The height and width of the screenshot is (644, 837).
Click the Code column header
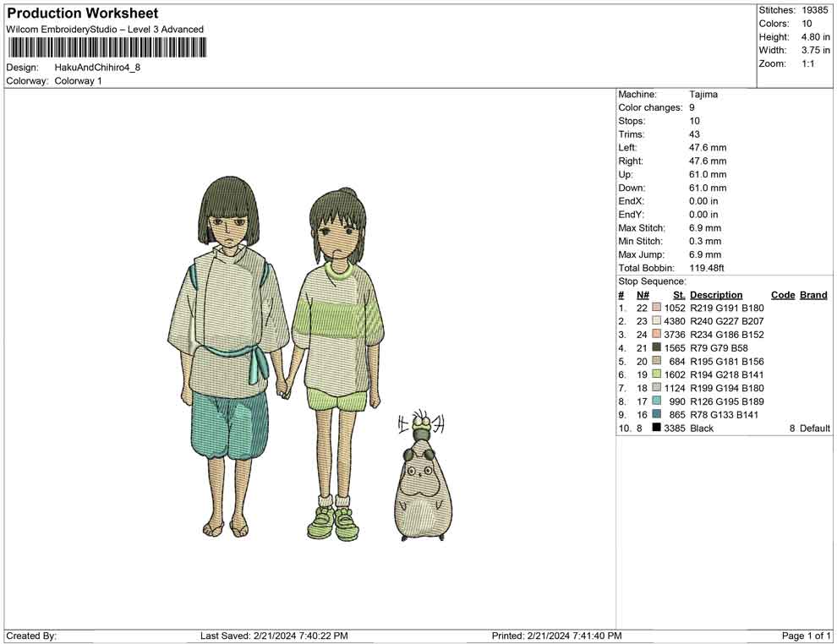783,294
